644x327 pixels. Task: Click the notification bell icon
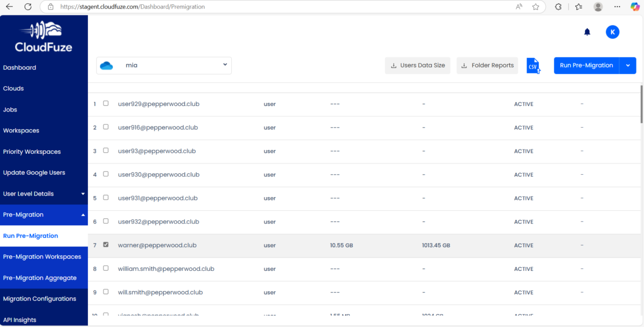587,32
